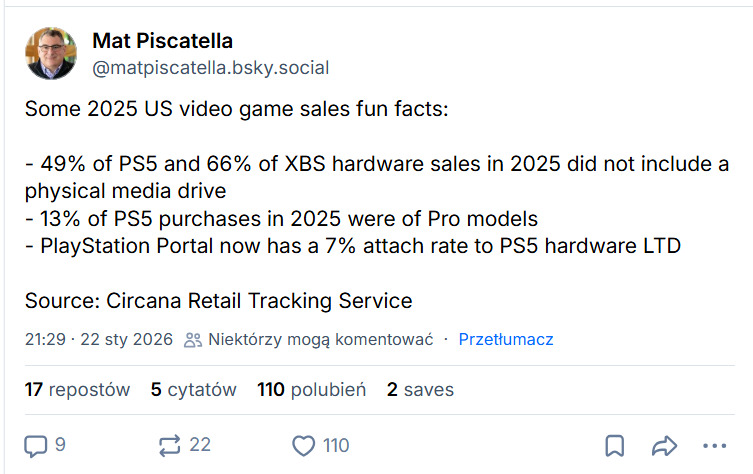The width and height of the screenshot is (753, 474).
Task: Reply to the post via speech bubble icon
Action: pyautogui.click(x=35, y=445)
